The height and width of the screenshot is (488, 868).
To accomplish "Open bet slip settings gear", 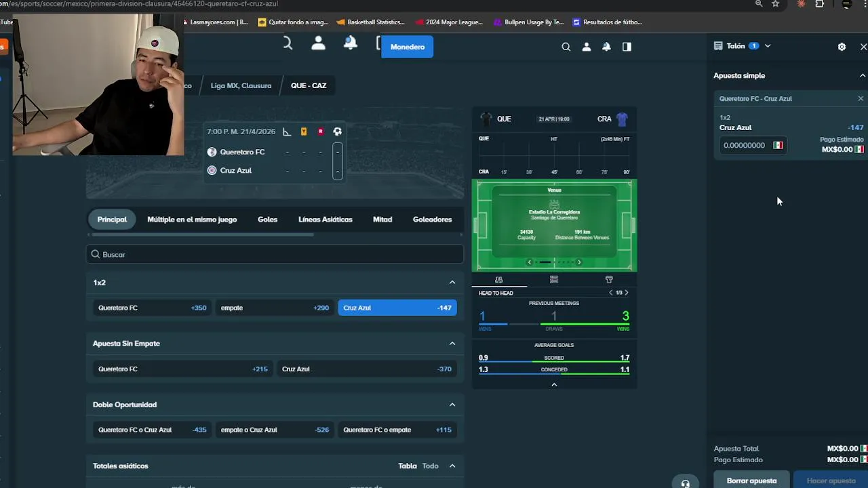I will 842,47.
